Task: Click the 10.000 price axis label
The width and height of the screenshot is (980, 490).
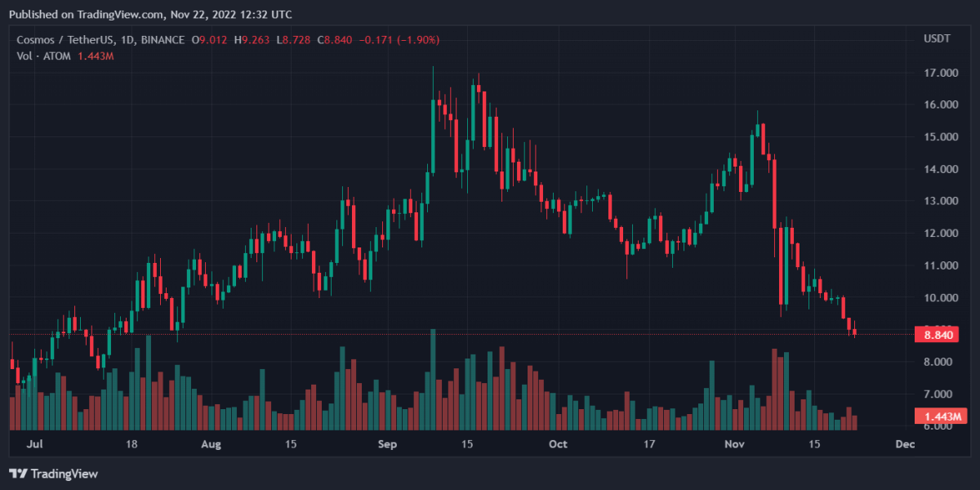Action: 940,298
